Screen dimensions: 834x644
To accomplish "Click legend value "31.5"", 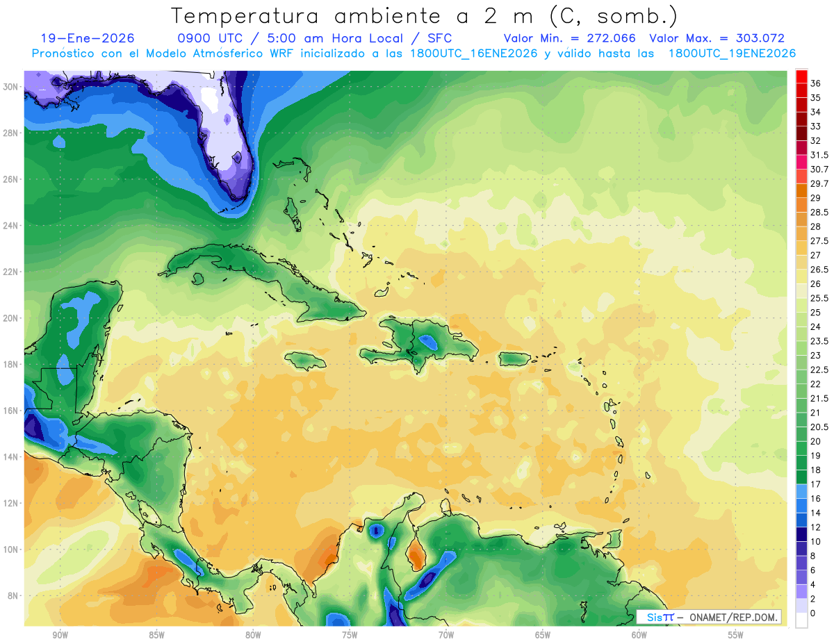I will (819, 155).
